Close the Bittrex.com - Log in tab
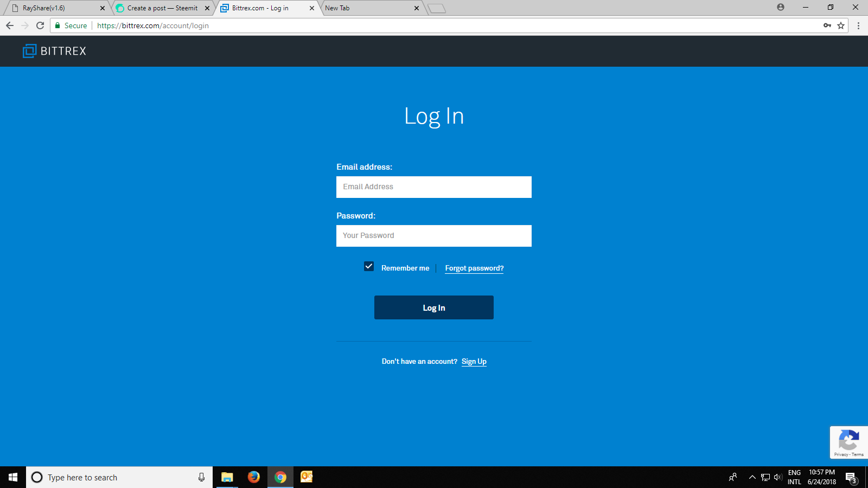This screenshot has width=868, height=488. coord(312,8)
